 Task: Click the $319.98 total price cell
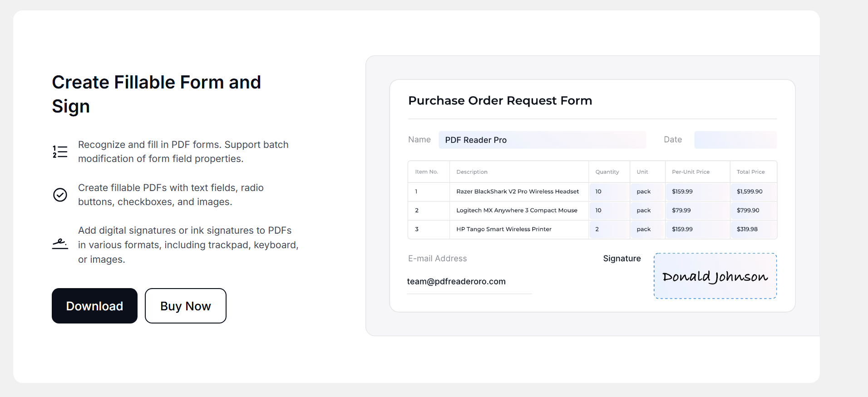coord(754,229)
